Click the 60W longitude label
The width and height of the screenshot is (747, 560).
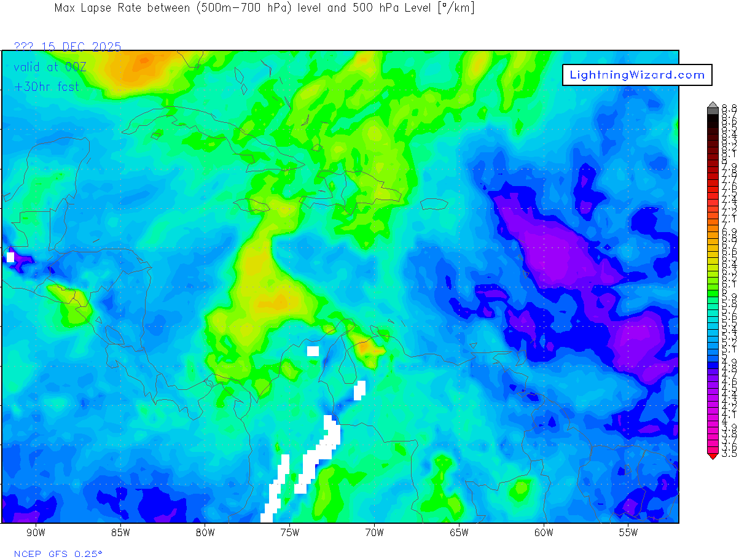[x=544, y=532]
